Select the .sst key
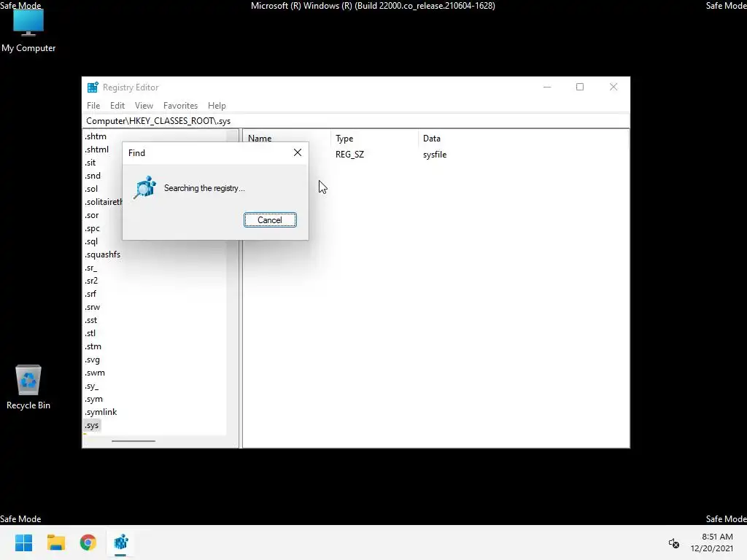The image size is (747, 560). [90, 321]
